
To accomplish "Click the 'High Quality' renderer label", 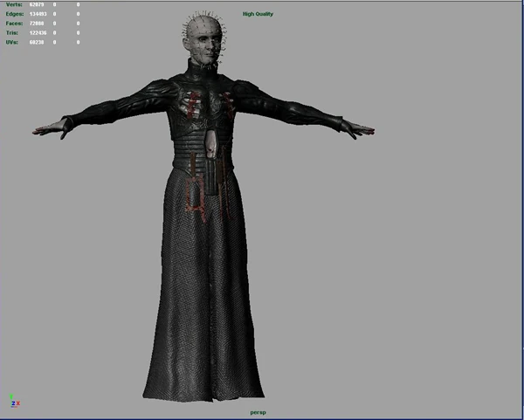I will pos(258,14).
